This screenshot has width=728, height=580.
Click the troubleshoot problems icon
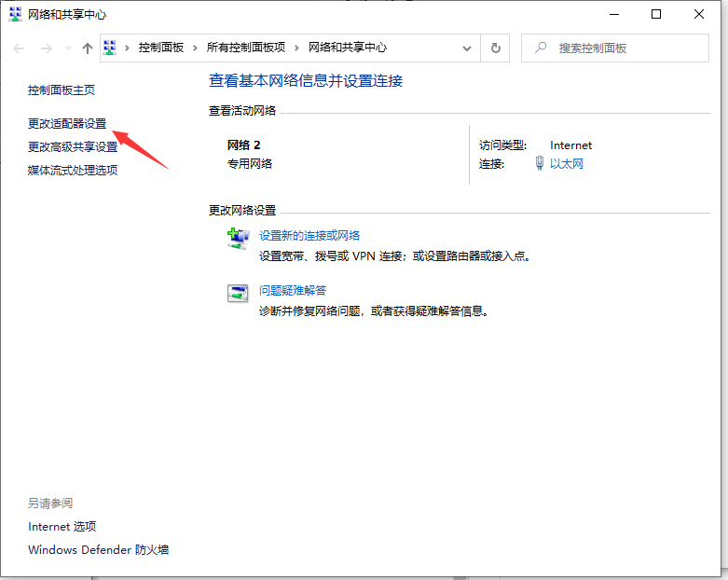[239, 293]
